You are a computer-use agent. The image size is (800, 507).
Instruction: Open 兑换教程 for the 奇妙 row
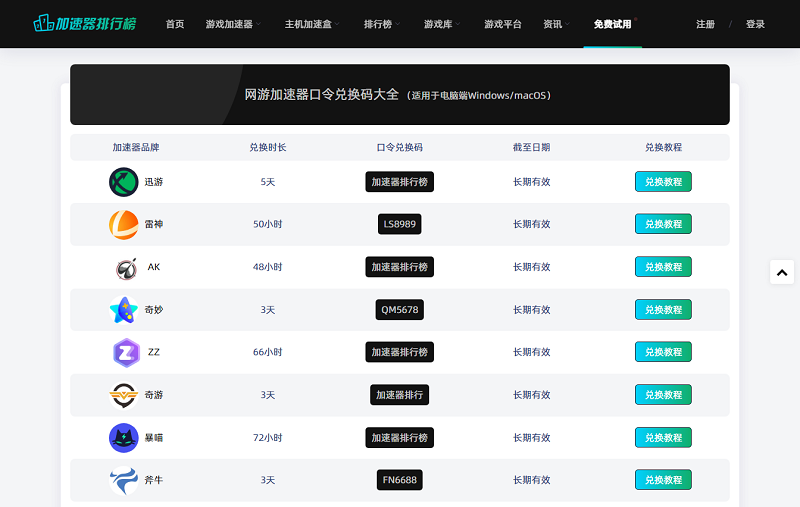click(x=663, y=310)
